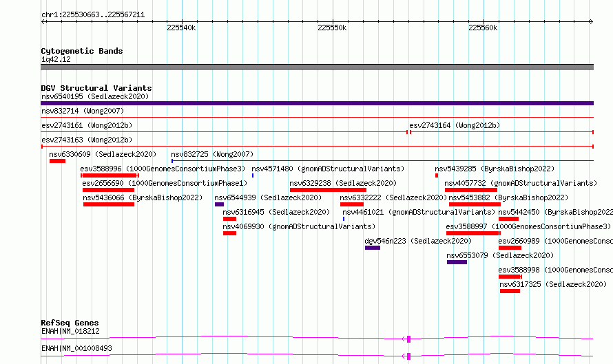Click the nsv5439285 small red marker
The image size is (613, 364).
(437, 175)
